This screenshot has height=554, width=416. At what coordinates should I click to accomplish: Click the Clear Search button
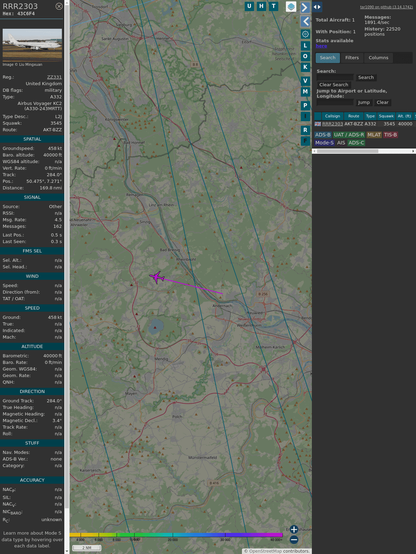(334, 85)
